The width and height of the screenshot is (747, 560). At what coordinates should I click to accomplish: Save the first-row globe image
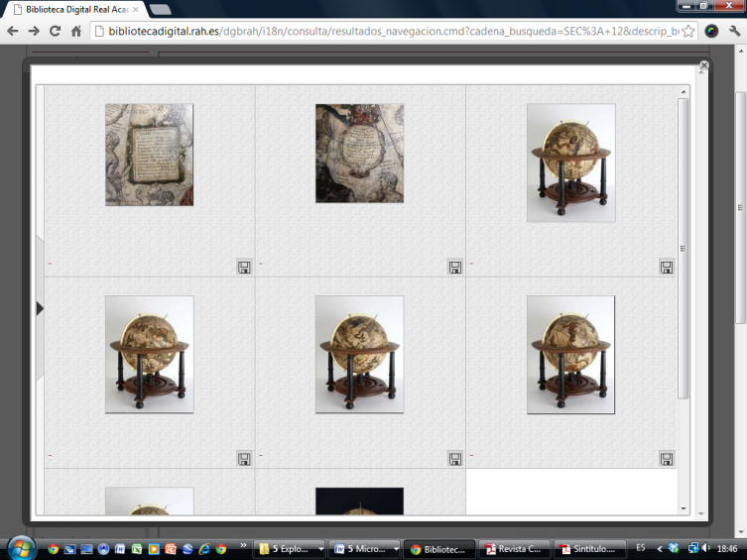pyautogui.click(x=666, y=267)
